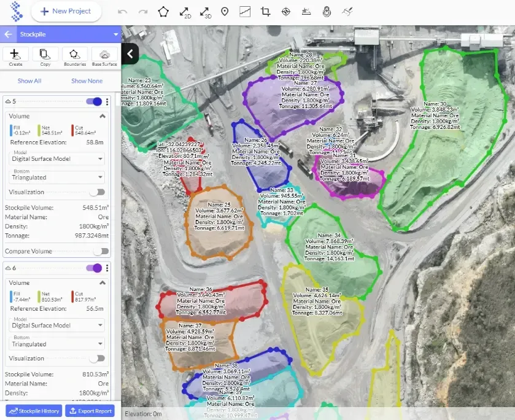515x420 pixels.
Task: Open more options for stockpile 6
Action: (x=107, y=268)
